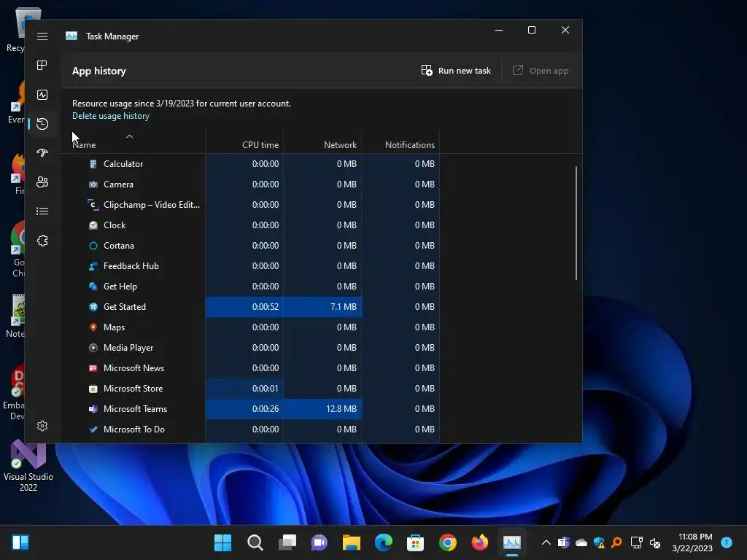Click the app list vertical scrollbar
Viewport: 747px width, 560px height.
576,223
